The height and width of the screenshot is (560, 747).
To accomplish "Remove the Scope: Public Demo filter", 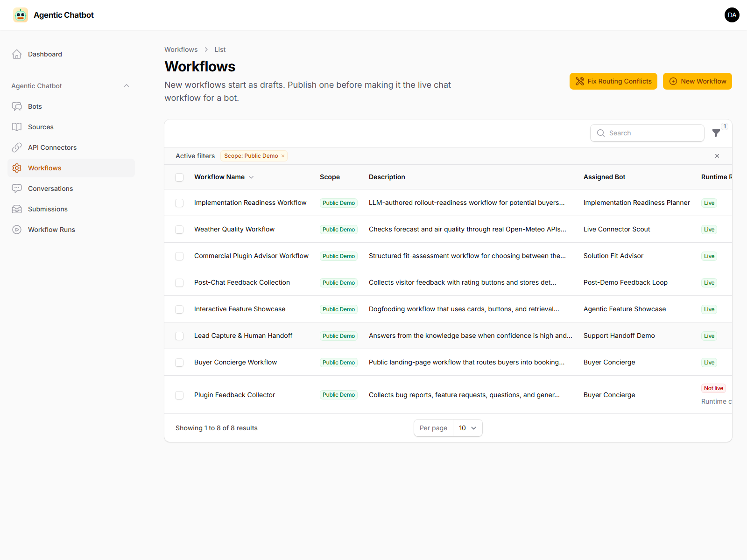I will coord(283,156).
